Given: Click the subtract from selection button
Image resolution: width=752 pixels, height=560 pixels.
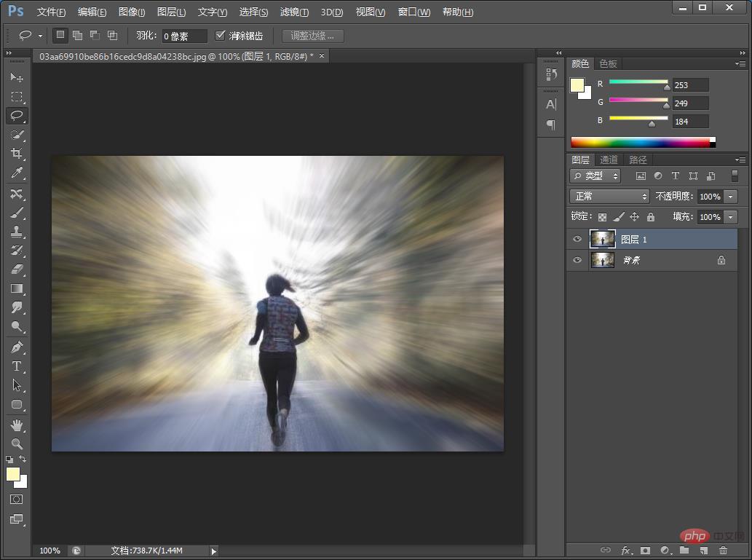Looking at the screenshot, I should point(95,35).
